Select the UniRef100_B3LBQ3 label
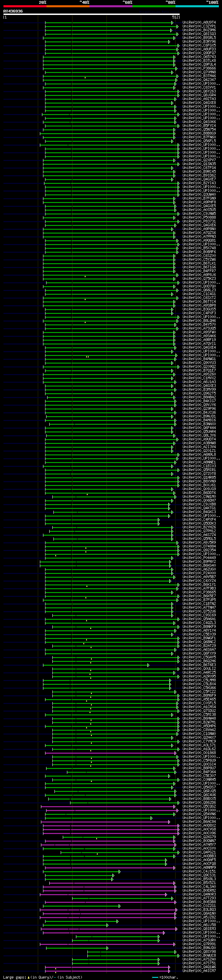 [x=199, y=910]
